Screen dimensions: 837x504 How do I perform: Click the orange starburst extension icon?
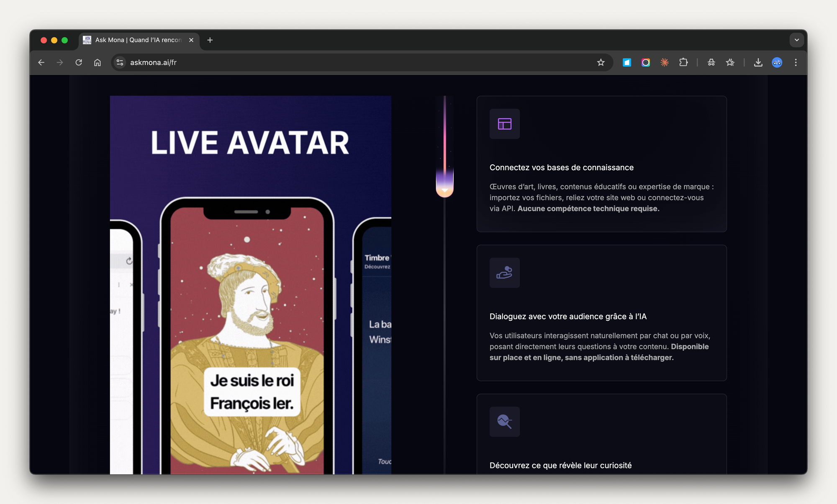click(665, 62)
